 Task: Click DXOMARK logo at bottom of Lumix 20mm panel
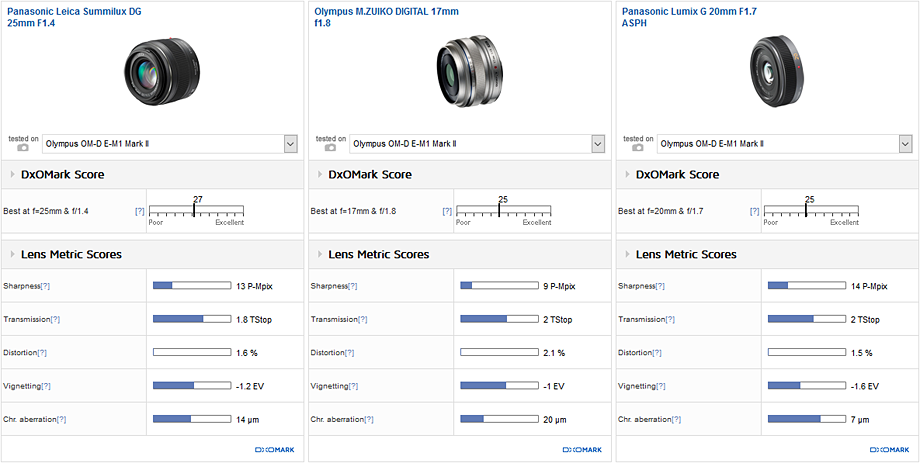pyautogui.click(x=889, y=450)
